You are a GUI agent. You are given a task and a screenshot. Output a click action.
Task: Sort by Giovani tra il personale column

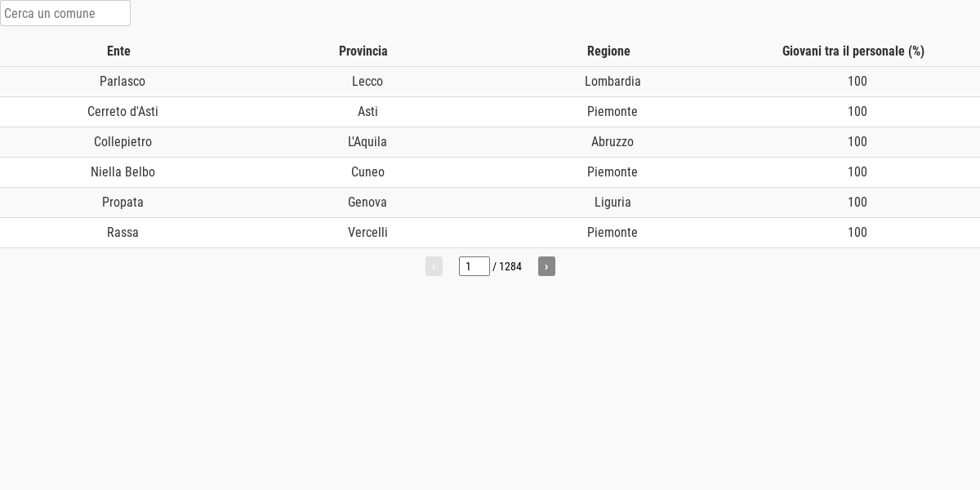coord(853,51)
